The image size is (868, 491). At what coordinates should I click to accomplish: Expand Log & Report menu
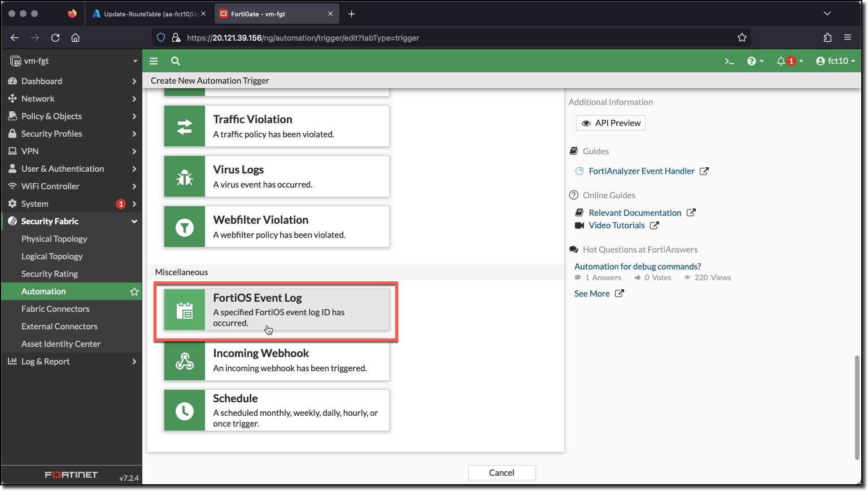tap(72, 362)
